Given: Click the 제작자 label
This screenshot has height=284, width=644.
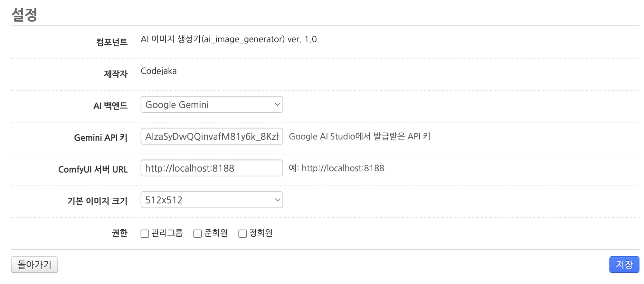Looking at the screenshot, I should pyautogui.click(x=115, y=74).
